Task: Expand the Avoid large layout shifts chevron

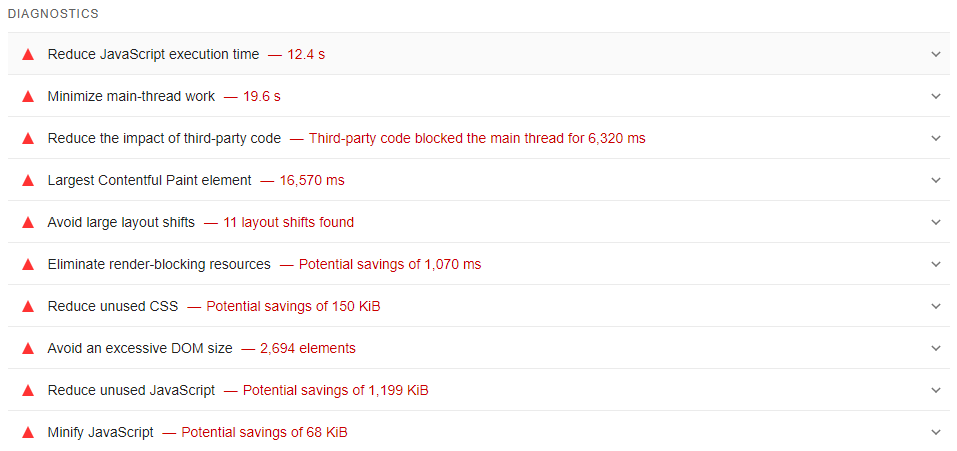Action: coord(936,222)
